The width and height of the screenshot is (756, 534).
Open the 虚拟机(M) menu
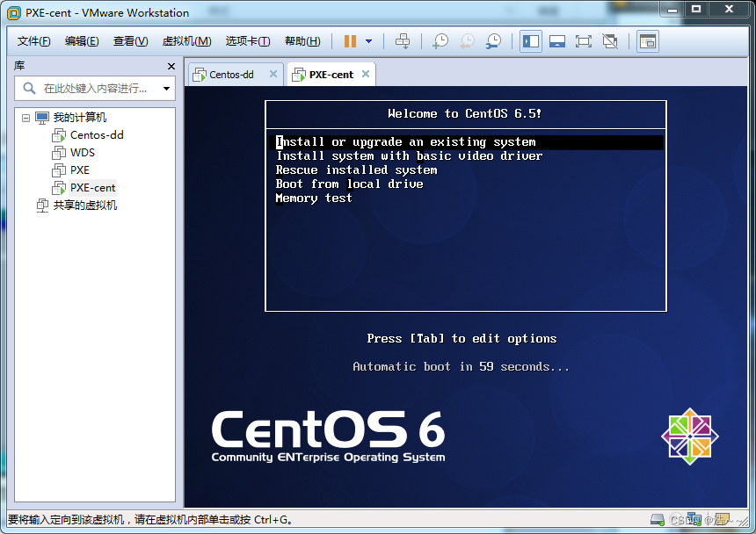[186, 41]
